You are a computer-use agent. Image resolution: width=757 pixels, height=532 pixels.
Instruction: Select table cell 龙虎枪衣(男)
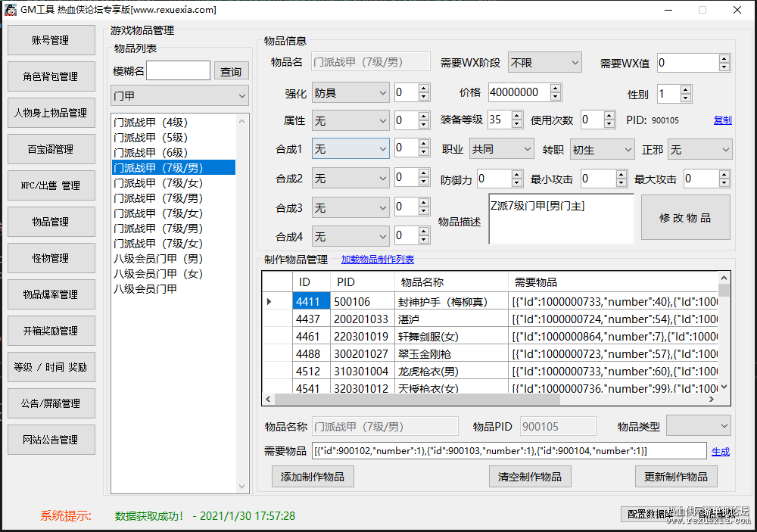pos(451,372)
